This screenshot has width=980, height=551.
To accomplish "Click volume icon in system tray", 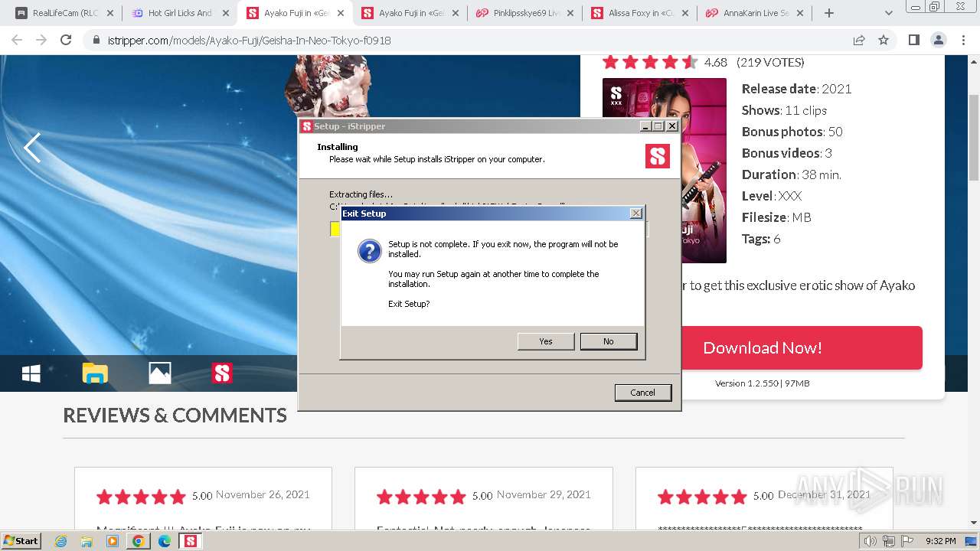I will (871, 541).
